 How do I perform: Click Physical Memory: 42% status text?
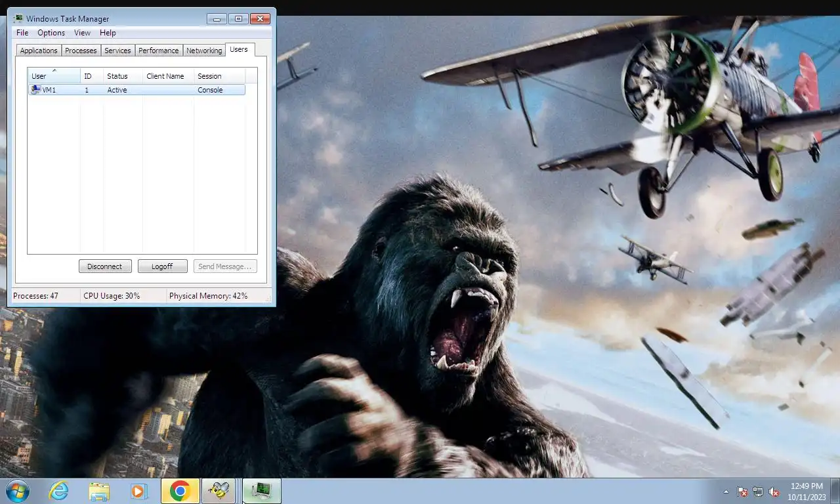208,296
